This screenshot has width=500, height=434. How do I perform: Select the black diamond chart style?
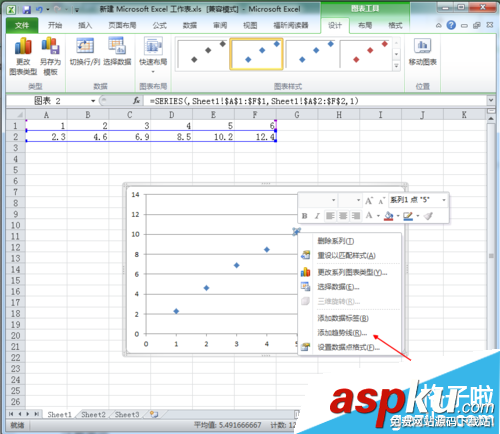202,54
